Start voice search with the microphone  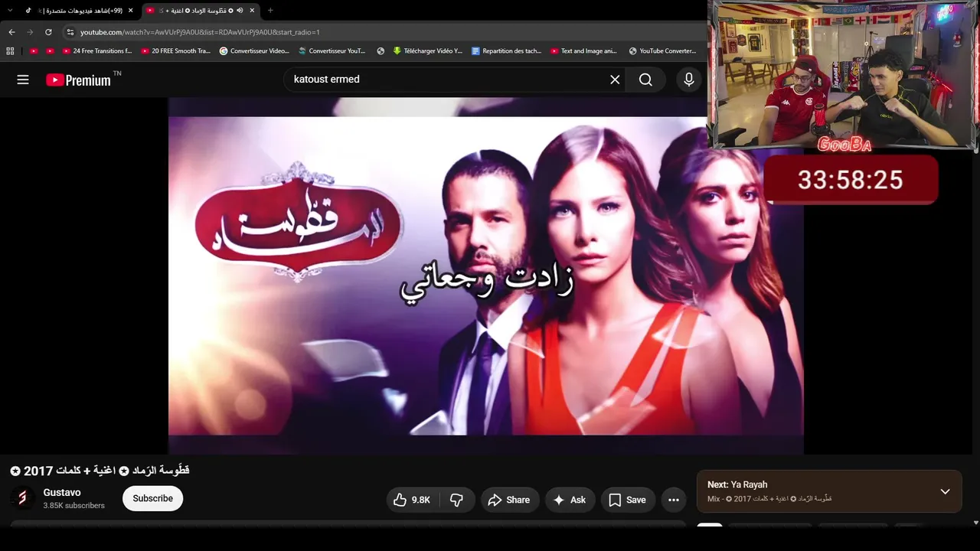[689, 80]
